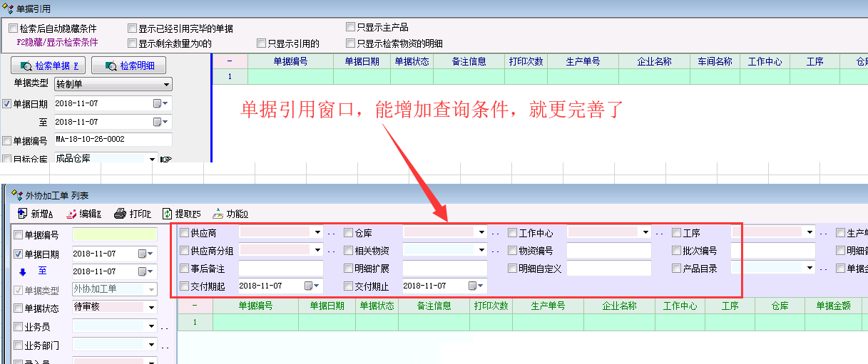The height and width of the screenshot is (364, 868).
Task: Click the 单据编号 field containing MA-18-10-26-0002
Action: [x=113, y=140]
